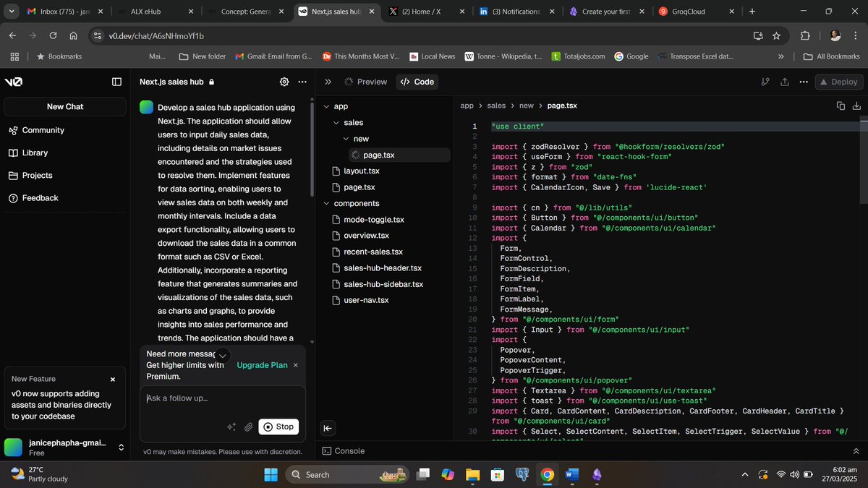Click the share icon beside Deploy
This screenshot has height=488, width=868.
point(785,82)
